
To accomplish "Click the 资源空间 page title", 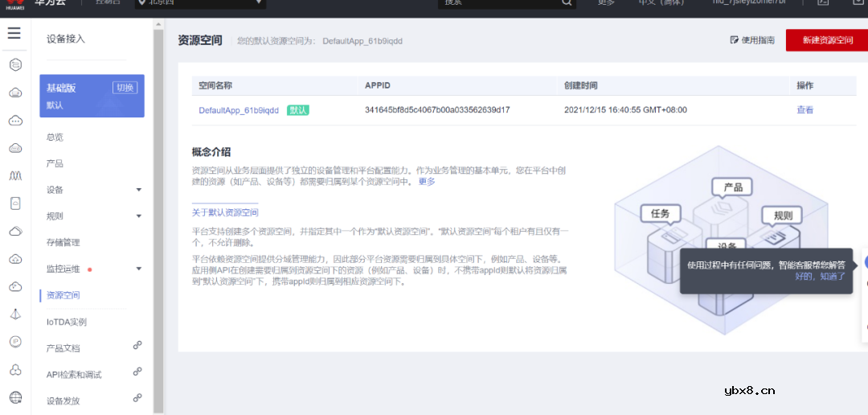I will [x=200, y=40].
